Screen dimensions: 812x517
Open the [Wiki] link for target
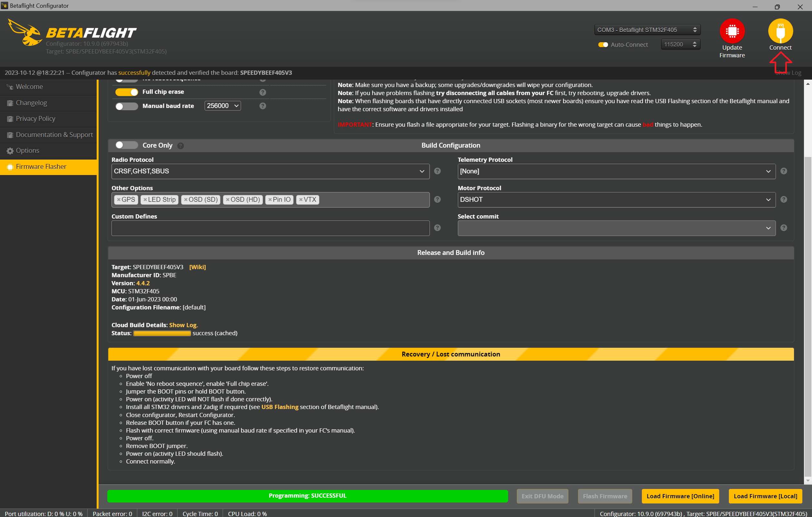point(197,267)
